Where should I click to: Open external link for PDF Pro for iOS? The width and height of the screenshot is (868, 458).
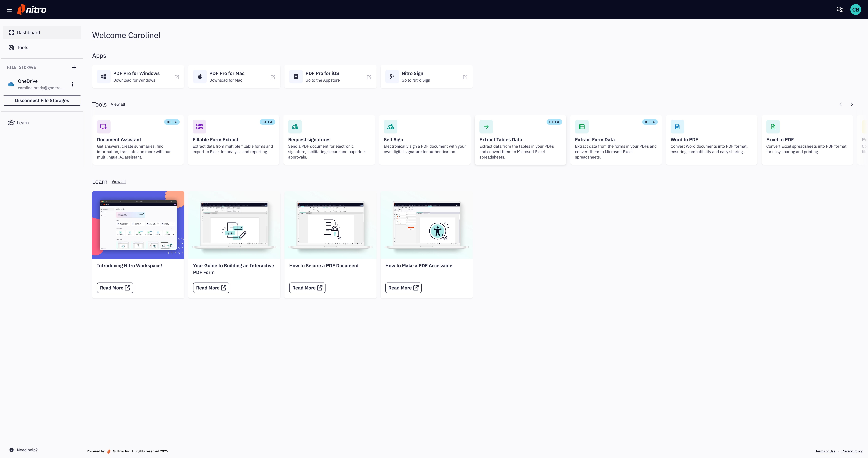369,77
